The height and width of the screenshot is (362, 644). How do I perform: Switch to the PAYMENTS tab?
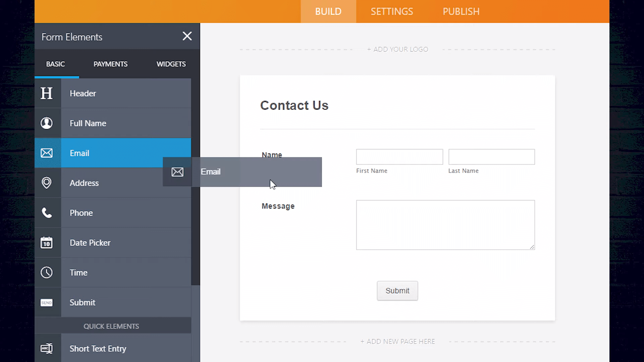111,64
